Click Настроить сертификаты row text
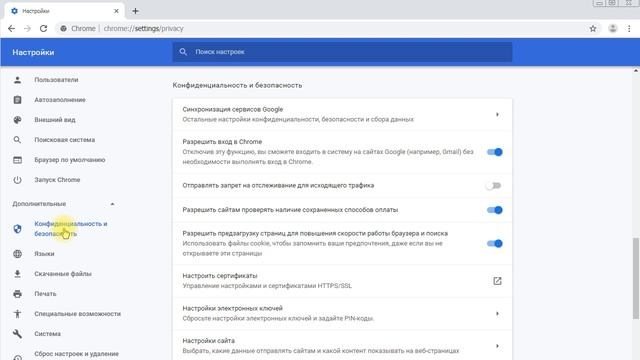The height and width of the screenshot is (360, 640). click(x=220, y=276)
